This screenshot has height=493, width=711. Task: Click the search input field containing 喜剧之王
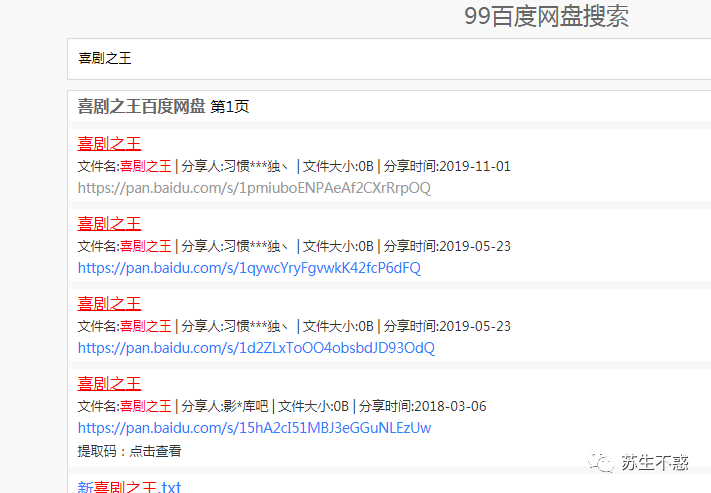click(389, 59)
